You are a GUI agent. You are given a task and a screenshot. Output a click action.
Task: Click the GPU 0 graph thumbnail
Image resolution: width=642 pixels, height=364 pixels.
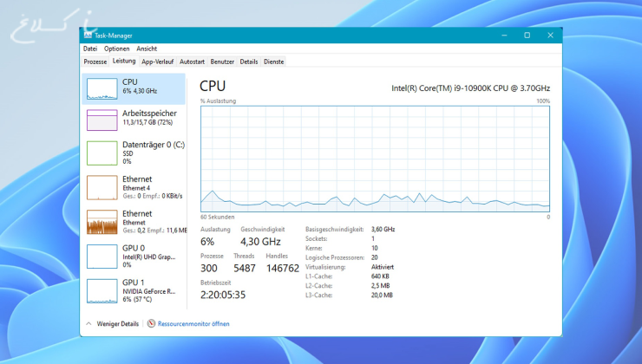point(102,257)
